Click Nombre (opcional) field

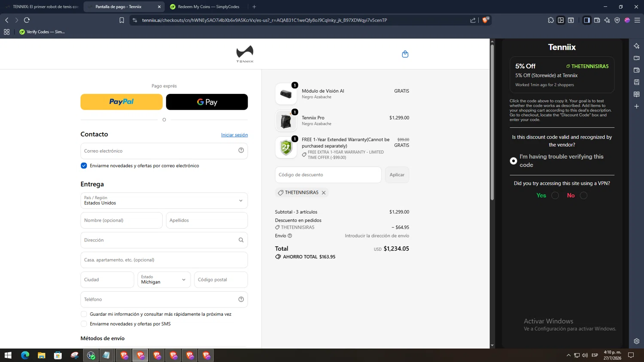pos(122,220)
